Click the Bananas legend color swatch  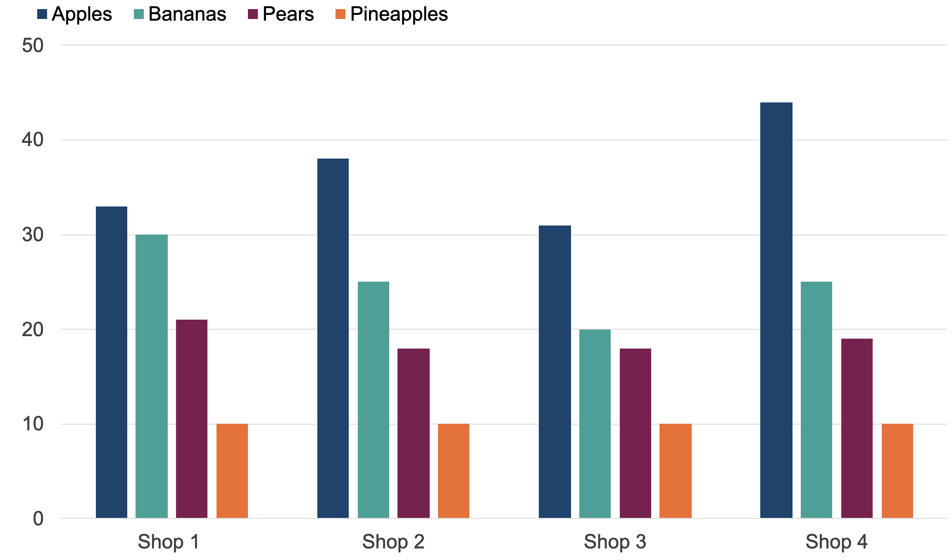tap(139, 14)
